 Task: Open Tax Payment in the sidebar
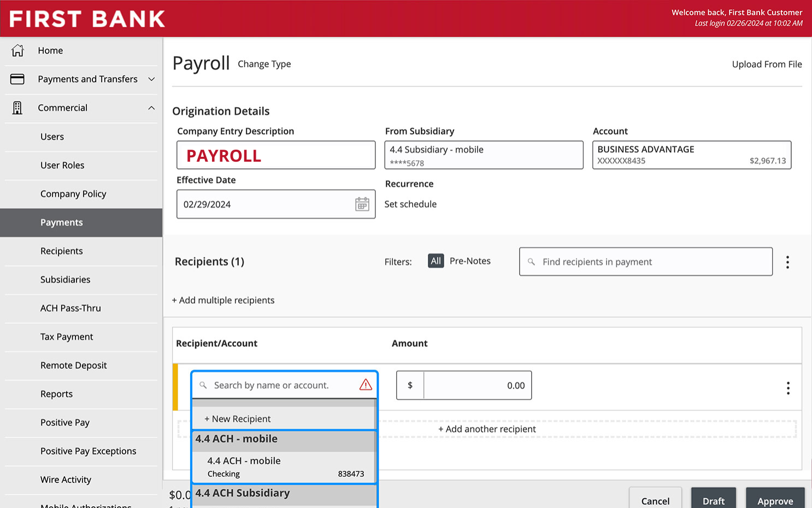(67, 336)
